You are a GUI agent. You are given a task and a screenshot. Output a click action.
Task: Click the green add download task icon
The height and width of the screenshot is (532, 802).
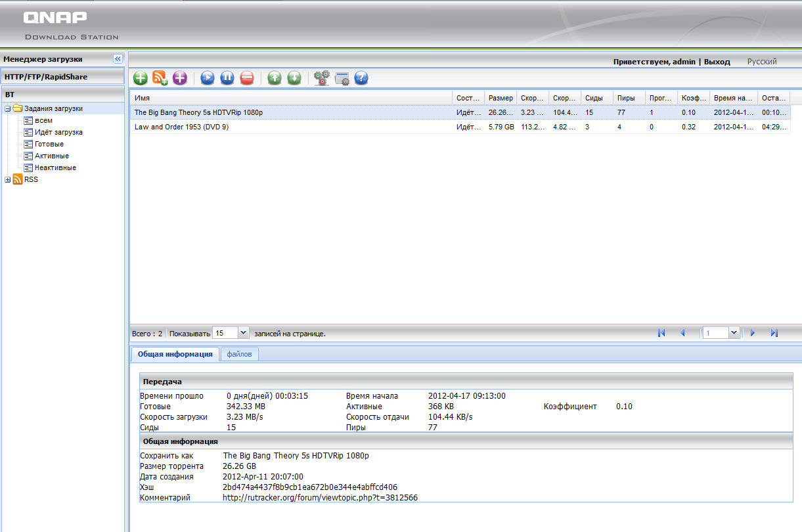(140, 78)
